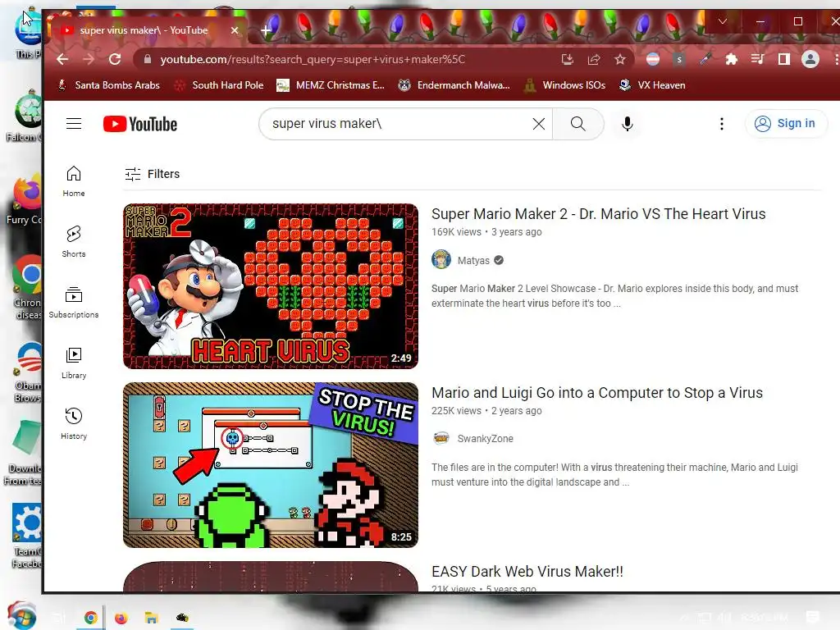Open Filters for search results

(x=152, y=174)
